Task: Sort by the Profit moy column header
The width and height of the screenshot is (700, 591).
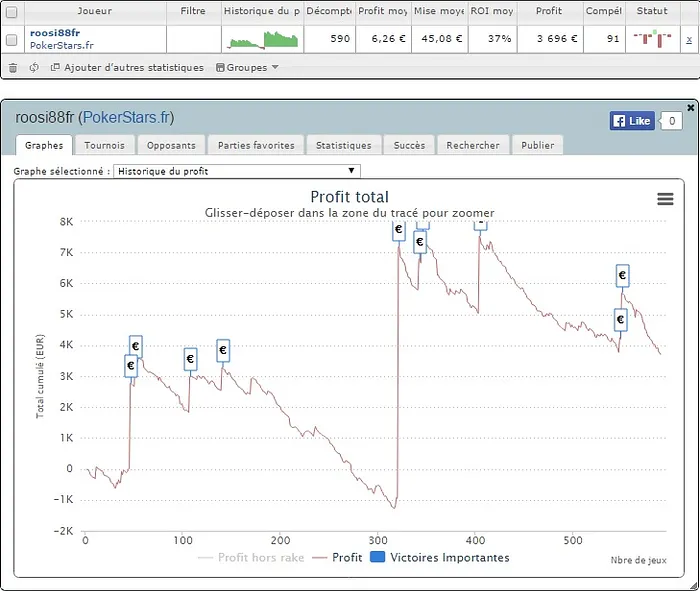Action: point(383,11)
